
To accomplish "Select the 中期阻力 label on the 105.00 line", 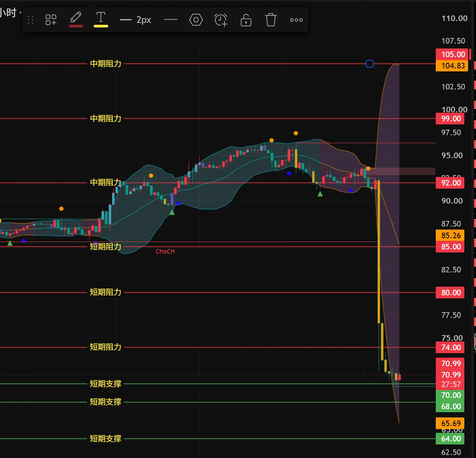I will coord(106,64).
